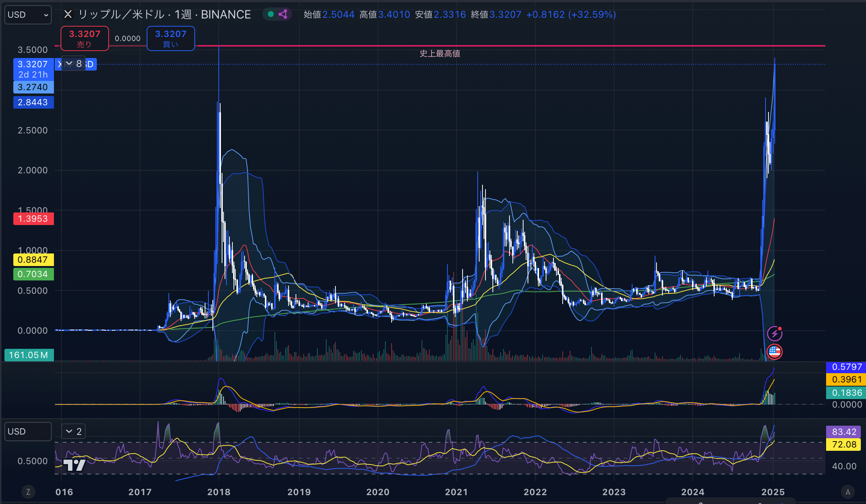Click the 2023 time axis label
This screenshot has height=504, width=866.
(614, 492)
